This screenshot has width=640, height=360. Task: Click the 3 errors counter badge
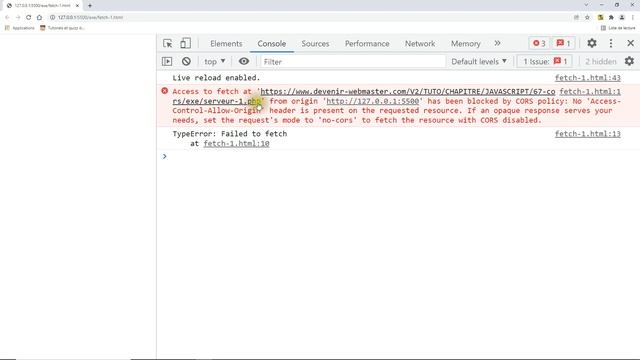[x=539, y=43]
